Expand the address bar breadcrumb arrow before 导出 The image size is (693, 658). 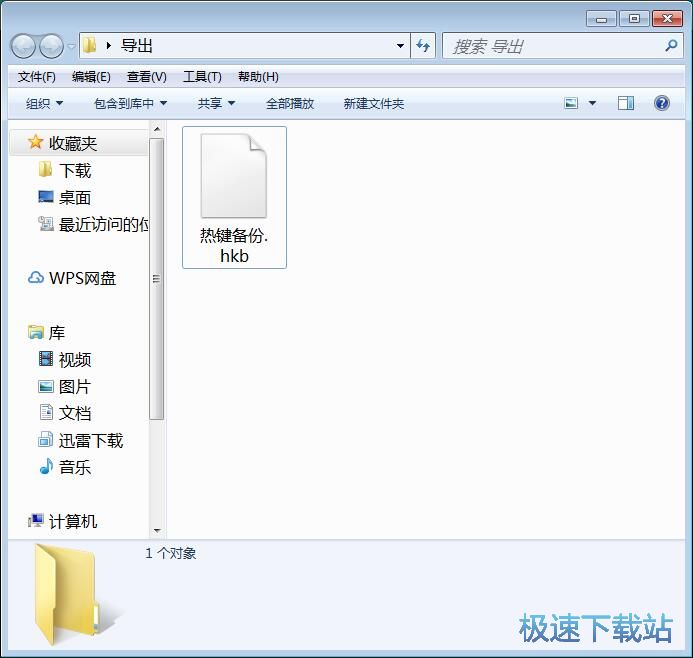point(108,46)
